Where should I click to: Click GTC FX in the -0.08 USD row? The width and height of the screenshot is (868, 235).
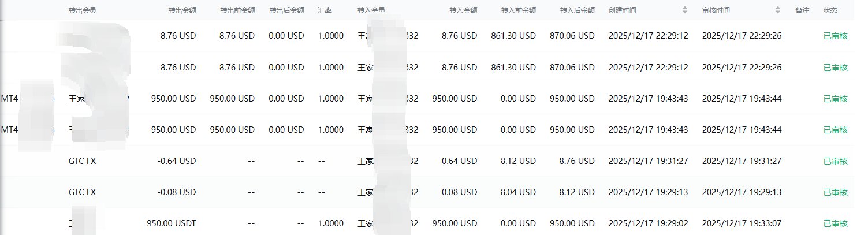(x=82, y=192)
